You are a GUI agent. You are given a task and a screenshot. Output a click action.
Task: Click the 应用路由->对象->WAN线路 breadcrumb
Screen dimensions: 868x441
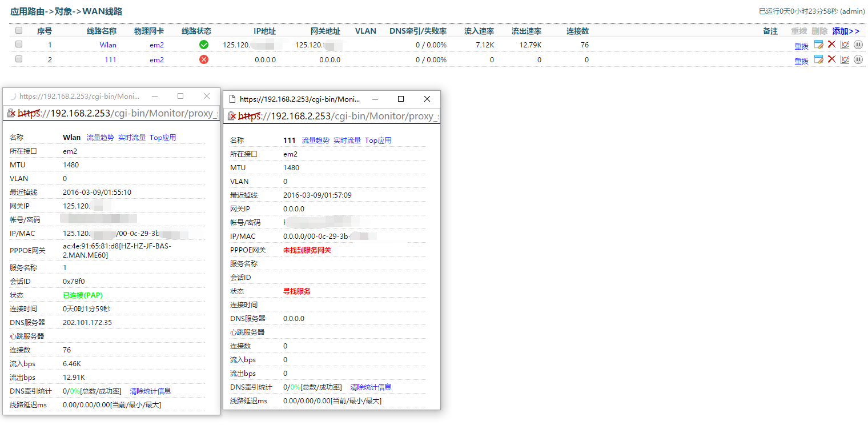pyautogui.click(x=66, y=11)
